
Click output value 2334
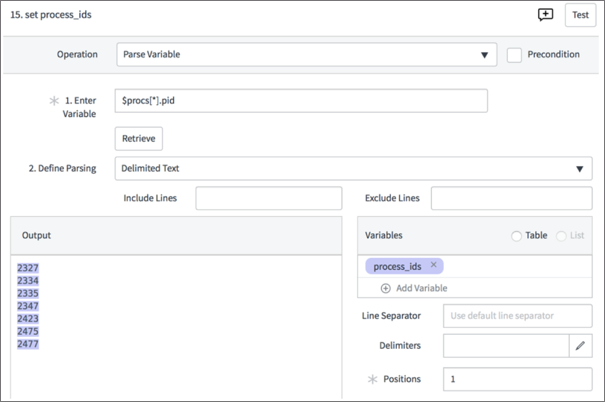click(x=28, y=280)
